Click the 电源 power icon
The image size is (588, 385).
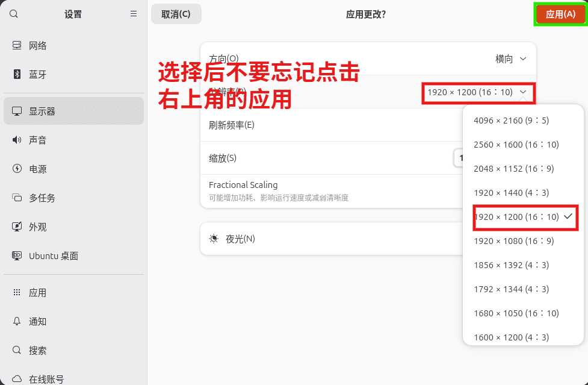[x=17, y=169]
